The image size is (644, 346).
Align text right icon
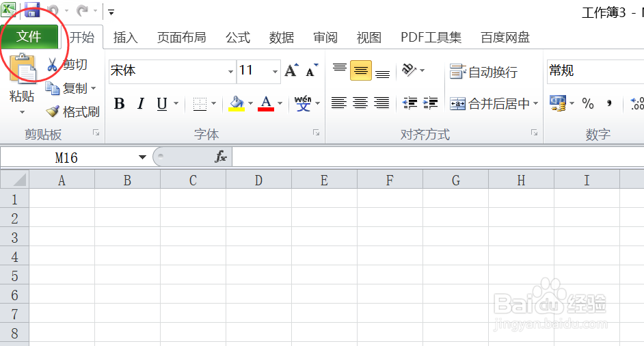[x=381, y=103]
